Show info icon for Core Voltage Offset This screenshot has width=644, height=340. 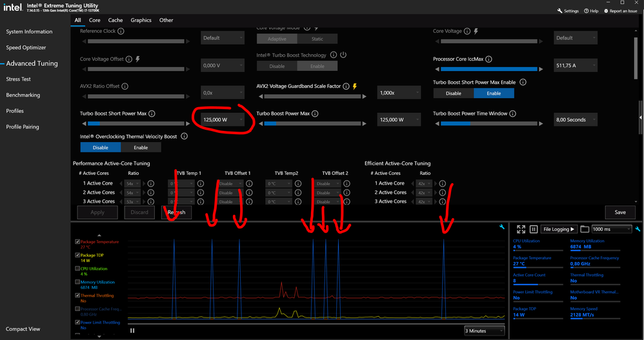tap(128, 59)
